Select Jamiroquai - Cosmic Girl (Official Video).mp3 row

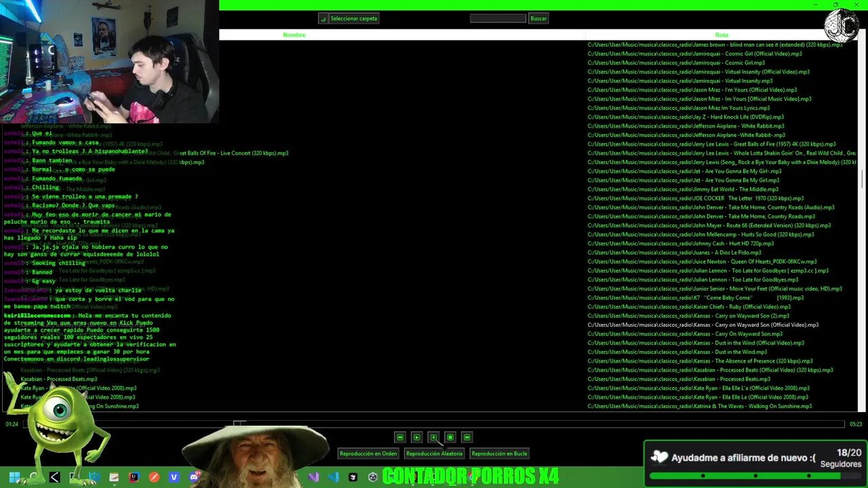click(x=694, y=54)
